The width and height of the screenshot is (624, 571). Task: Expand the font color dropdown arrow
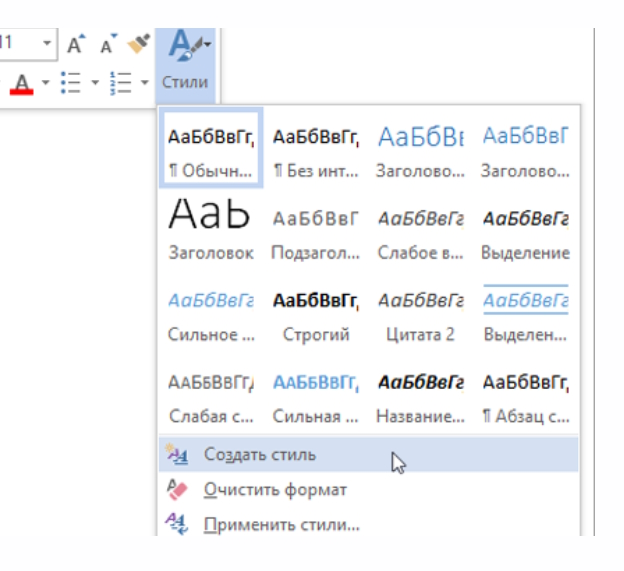point(45,82)
